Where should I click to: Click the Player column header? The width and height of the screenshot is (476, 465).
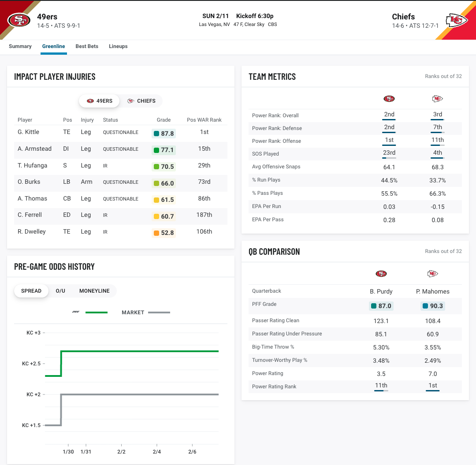(25, 120)
